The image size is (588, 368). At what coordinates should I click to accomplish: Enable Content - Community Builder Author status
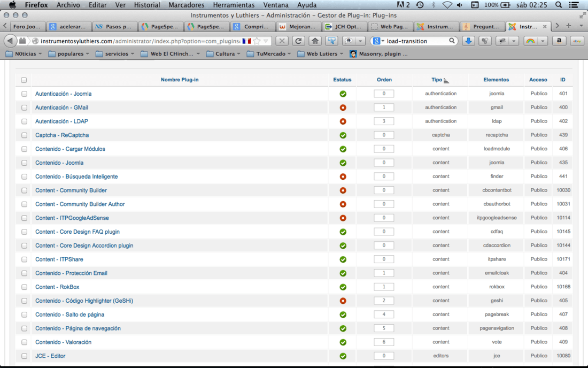click(343, 204)
